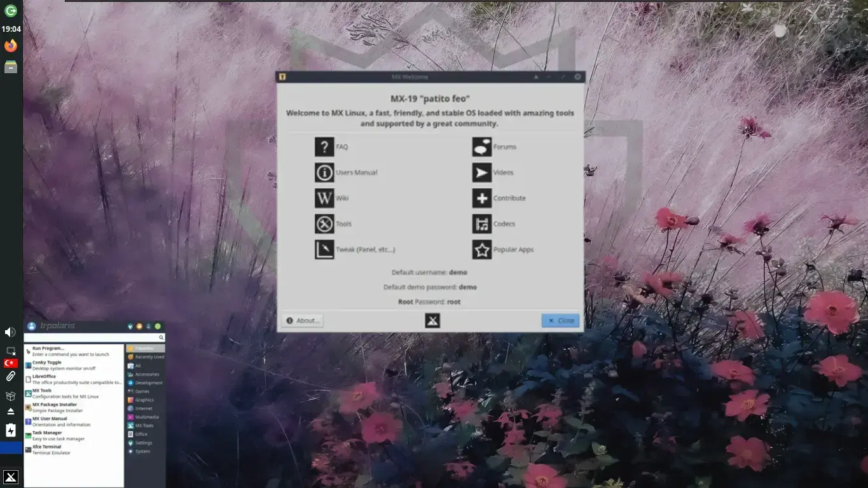Select the Favorites category
868x488 pixels.
pyautogui.click(x=146, y=349)
